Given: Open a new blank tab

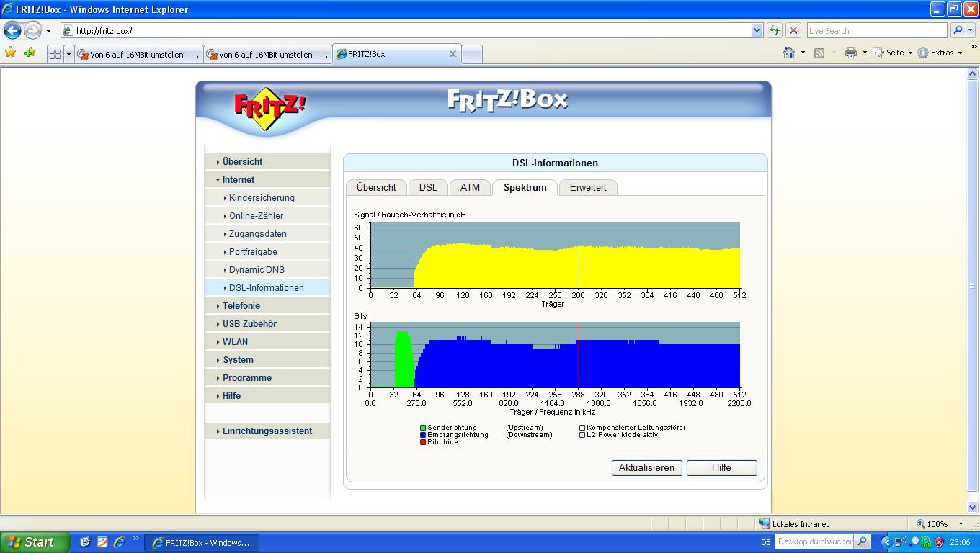Looking at the screenshot, I should (471, 54).
